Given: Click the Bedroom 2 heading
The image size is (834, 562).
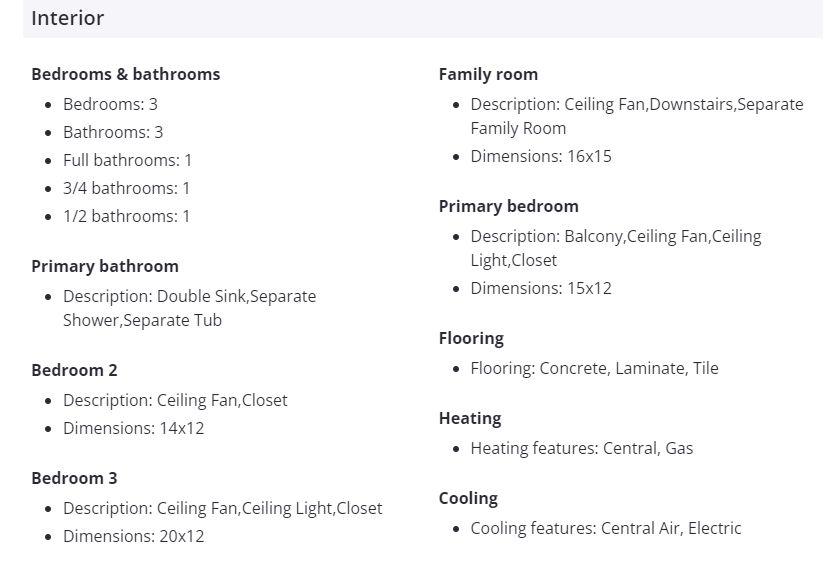Looking at the screenshot, I should click(74, 370).
